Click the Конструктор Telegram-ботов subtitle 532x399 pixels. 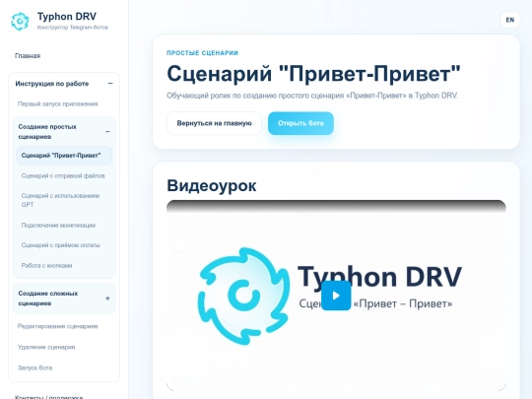[x=73, y=28]
